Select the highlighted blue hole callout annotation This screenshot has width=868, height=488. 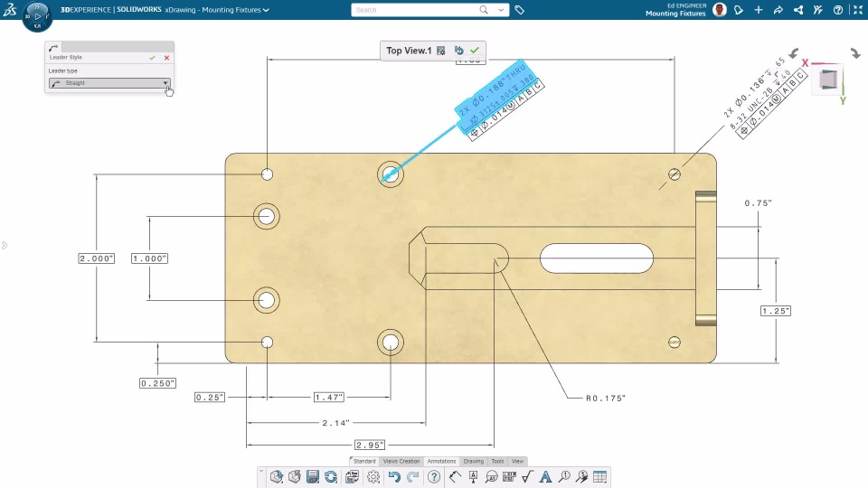[x=495, y=97]
